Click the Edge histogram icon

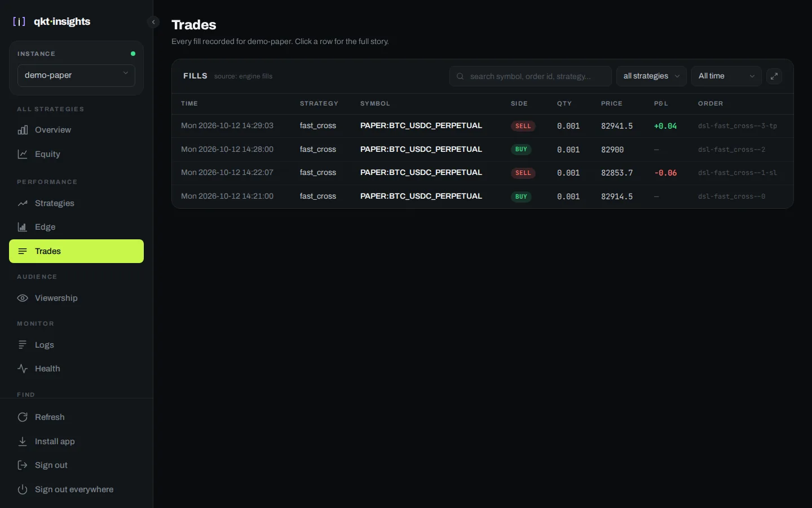click(23, 227)
